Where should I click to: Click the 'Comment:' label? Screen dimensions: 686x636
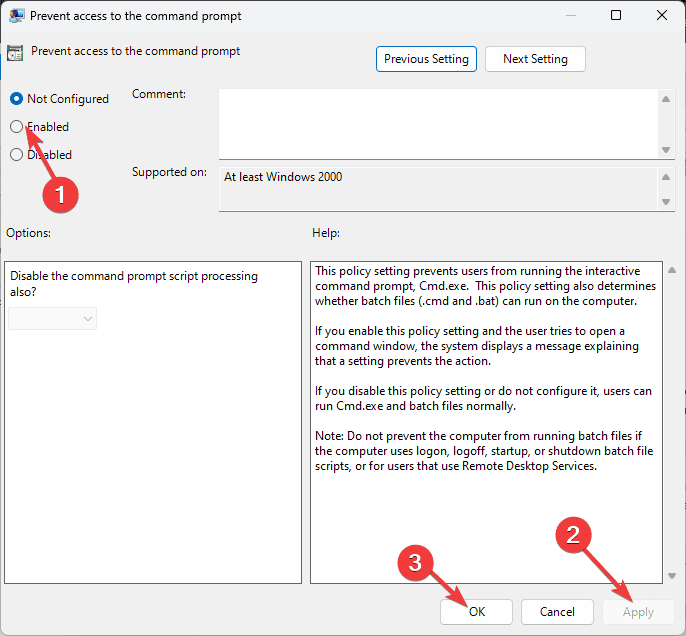(x=159, y=94)
